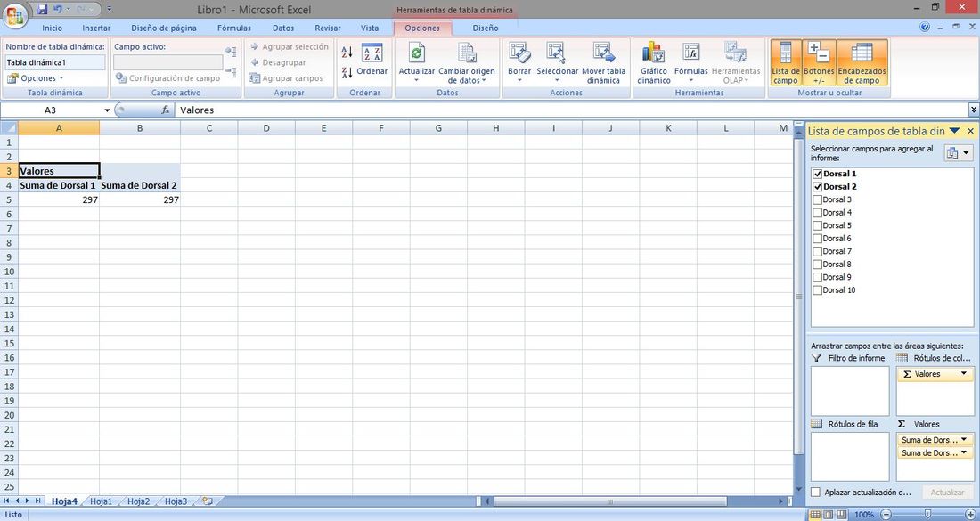This screenshot has height=521, width=980.
Task: Open the Datos ribbon tab
Action: [283, 28]
